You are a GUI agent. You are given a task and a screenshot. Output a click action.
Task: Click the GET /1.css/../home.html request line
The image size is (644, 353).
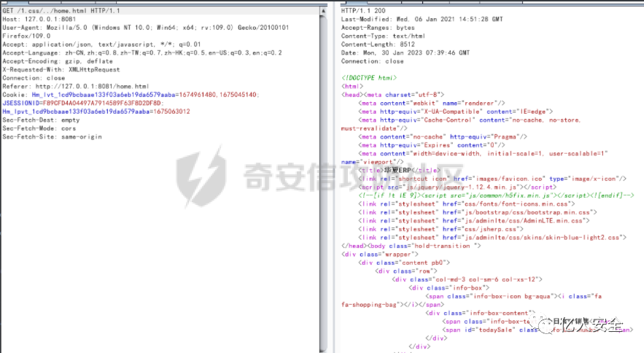click(x=61, y=11)
